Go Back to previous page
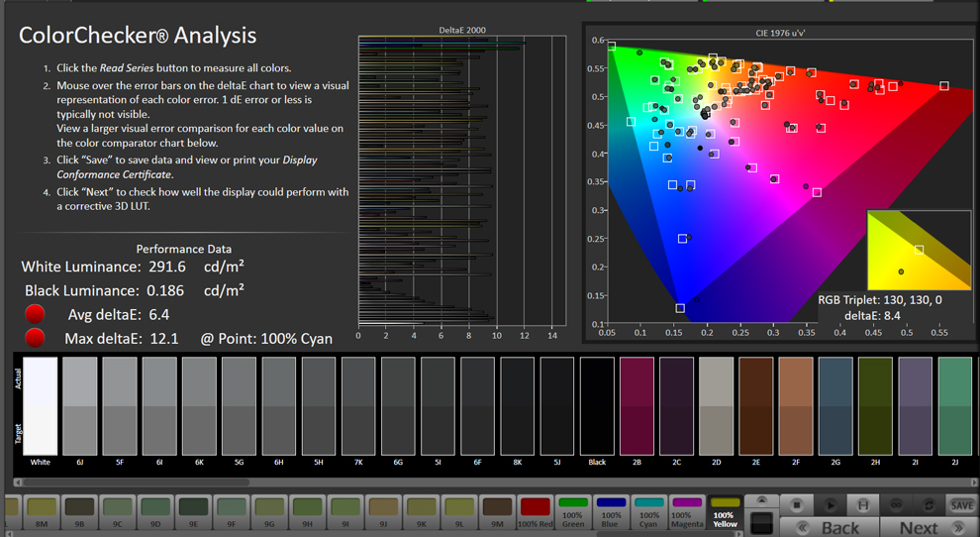The image size is (980, 537). tap(830, 528)
